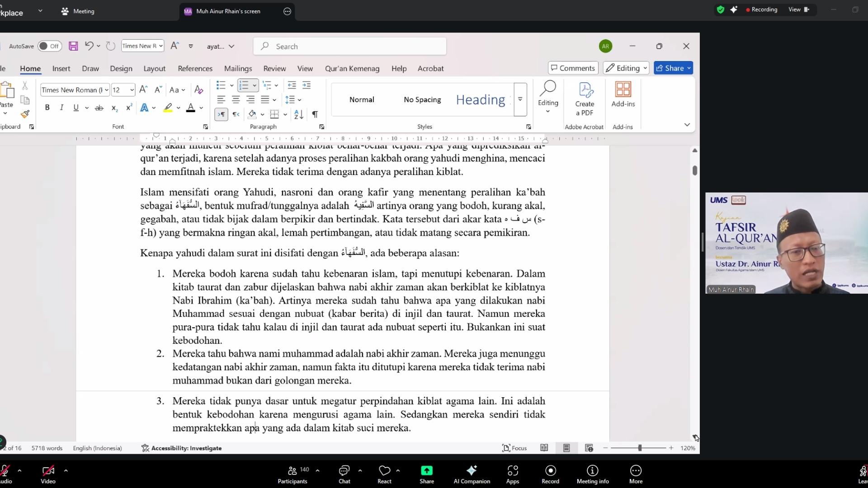Click Shading paint bucket icon

[252, 114]
